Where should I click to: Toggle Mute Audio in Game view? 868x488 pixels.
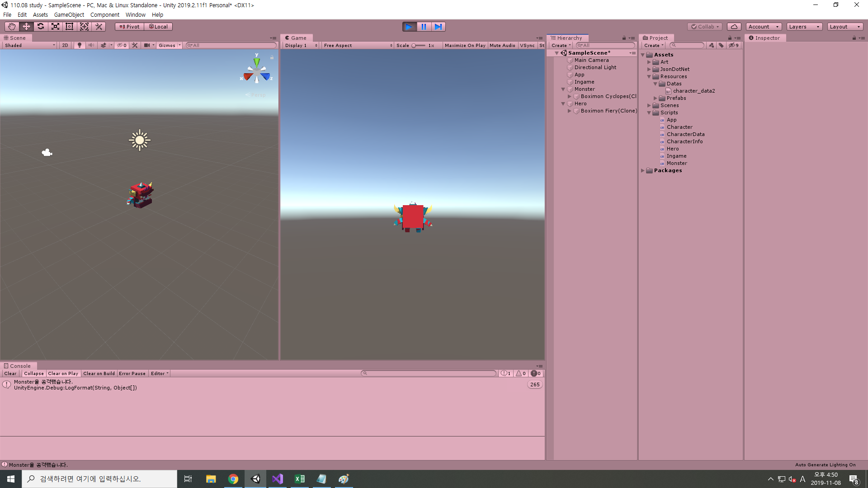(x=502, y=45)
